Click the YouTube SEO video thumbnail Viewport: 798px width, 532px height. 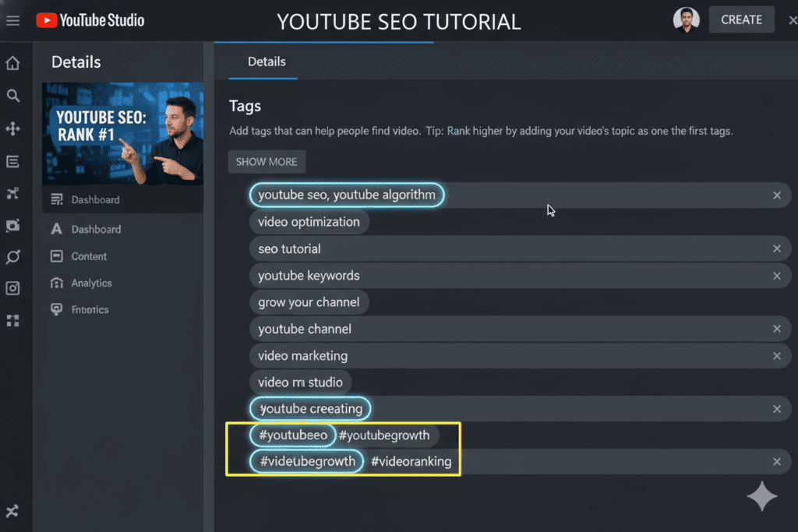pos(122,134)
